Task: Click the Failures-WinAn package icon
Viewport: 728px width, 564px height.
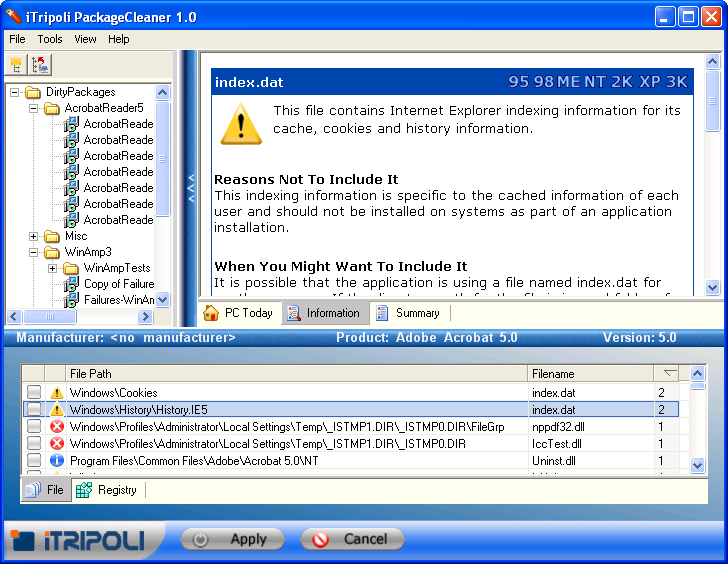Action: [71, 300]
